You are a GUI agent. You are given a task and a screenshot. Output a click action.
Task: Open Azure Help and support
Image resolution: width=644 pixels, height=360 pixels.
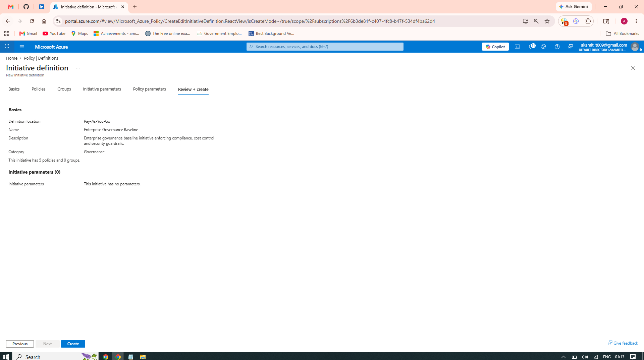click(x=557, y=47)
